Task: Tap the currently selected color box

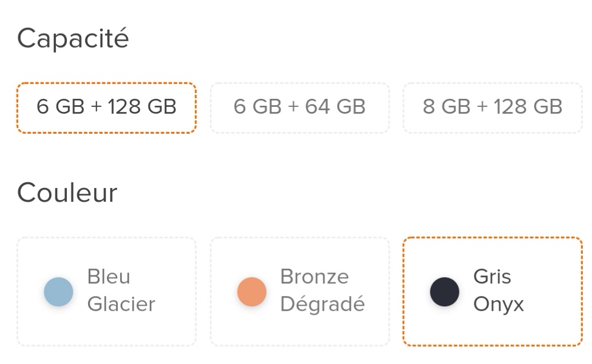Action: 493,291
